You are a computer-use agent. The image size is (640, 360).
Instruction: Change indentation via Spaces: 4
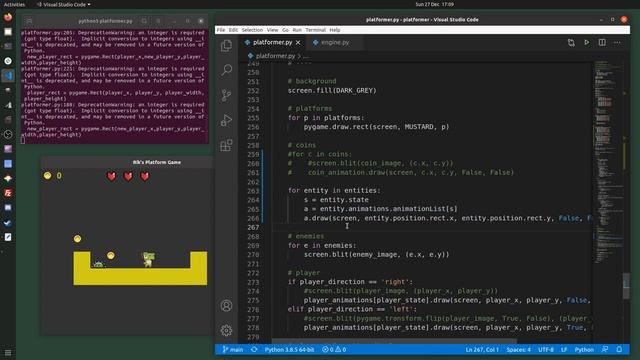click(518, 349)
